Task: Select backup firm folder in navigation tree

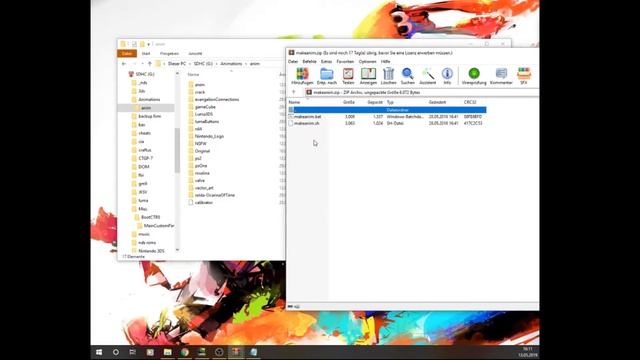Action: pos(146,116)
